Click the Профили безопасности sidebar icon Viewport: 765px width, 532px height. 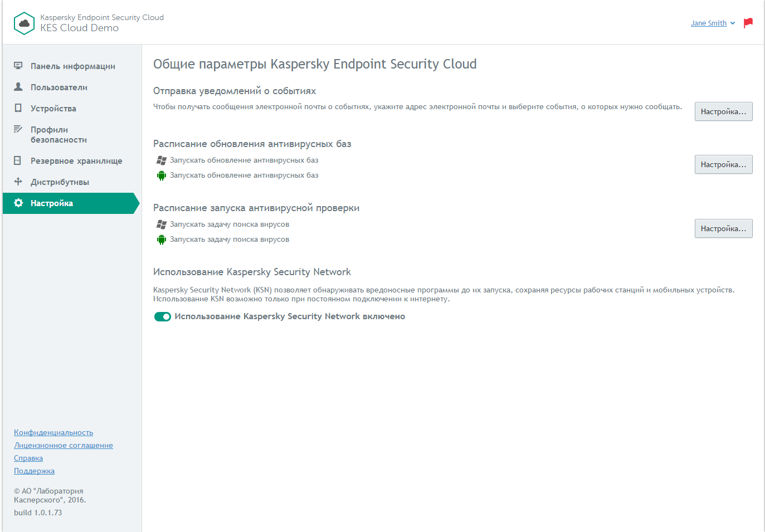pyautogui.click(x=18, y=129)
